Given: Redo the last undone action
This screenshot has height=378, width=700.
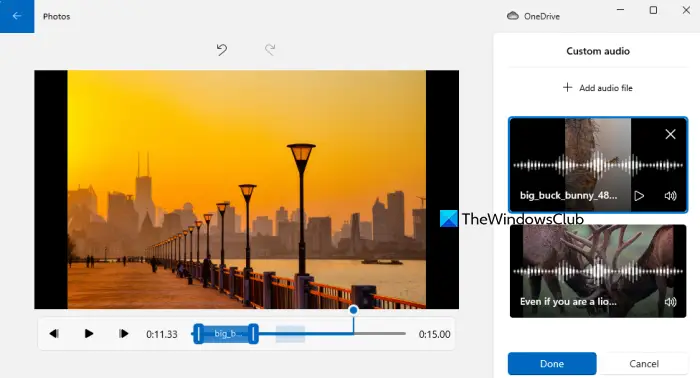Looking at the screenshot, I should tap(270, 49).
